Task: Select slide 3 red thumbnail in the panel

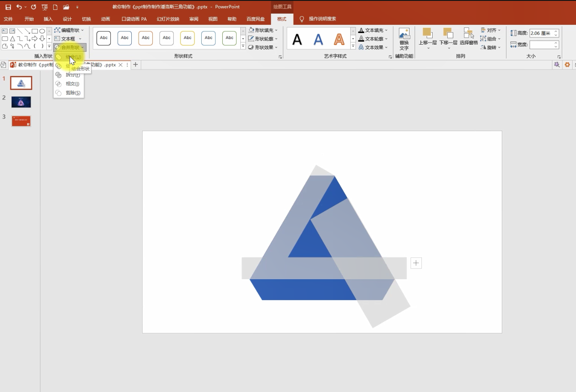Action: pos(21,121)
